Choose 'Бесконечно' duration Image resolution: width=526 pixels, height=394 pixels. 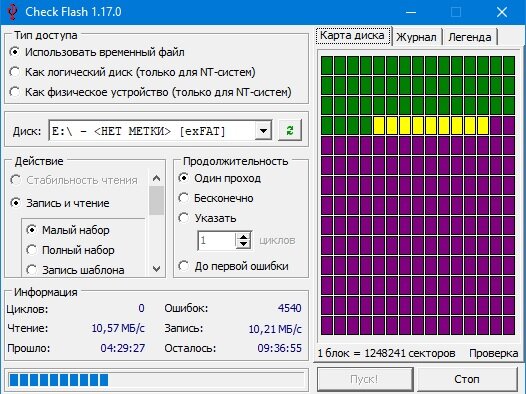click(x=216, y=198)
